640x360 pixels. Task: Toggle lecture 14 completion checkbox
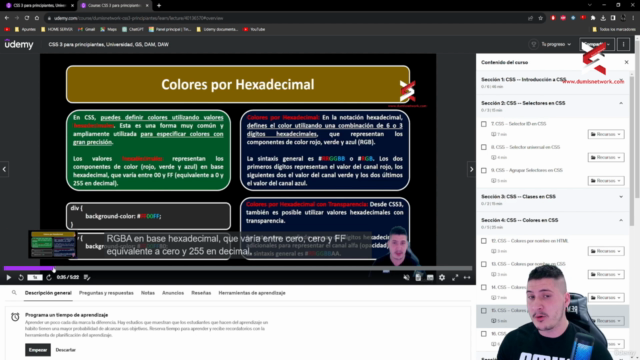[x=484, y=287]
